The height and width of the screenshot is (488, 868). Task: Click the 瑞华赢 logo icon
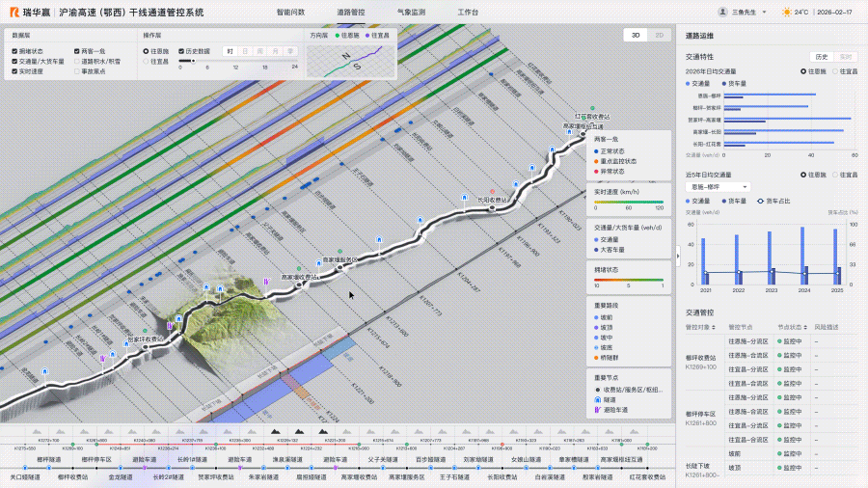pyautogui.click(x=14, y=13)
